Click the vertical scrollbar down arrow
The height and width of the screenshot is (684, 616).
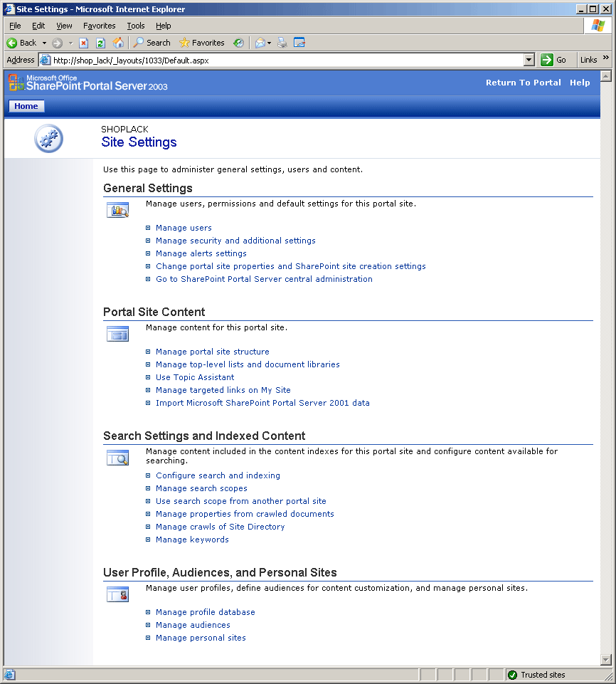click(606, 659)
